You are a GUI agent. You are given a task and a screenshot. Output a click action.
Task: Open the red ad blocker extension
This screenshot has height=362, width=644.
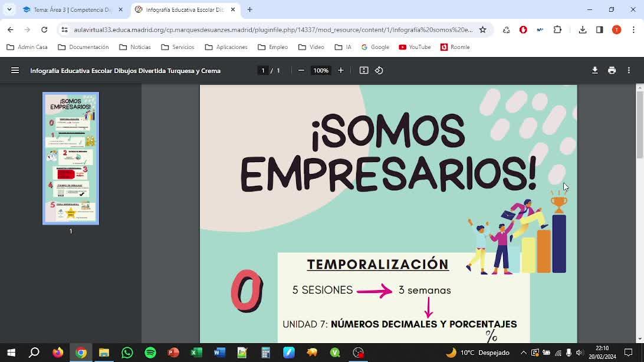tap(523, 29)
